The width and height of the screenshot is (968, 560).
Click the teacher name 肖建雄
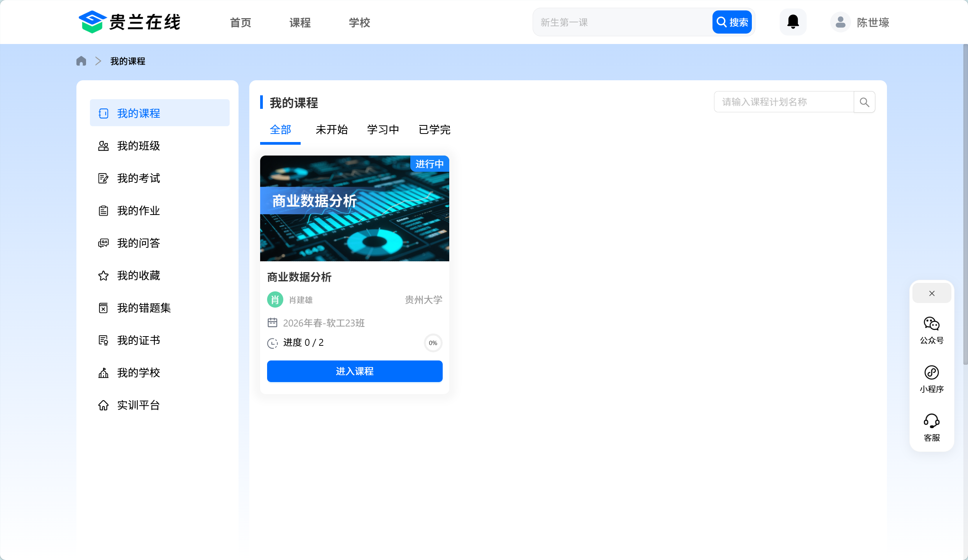pos(301,300)
